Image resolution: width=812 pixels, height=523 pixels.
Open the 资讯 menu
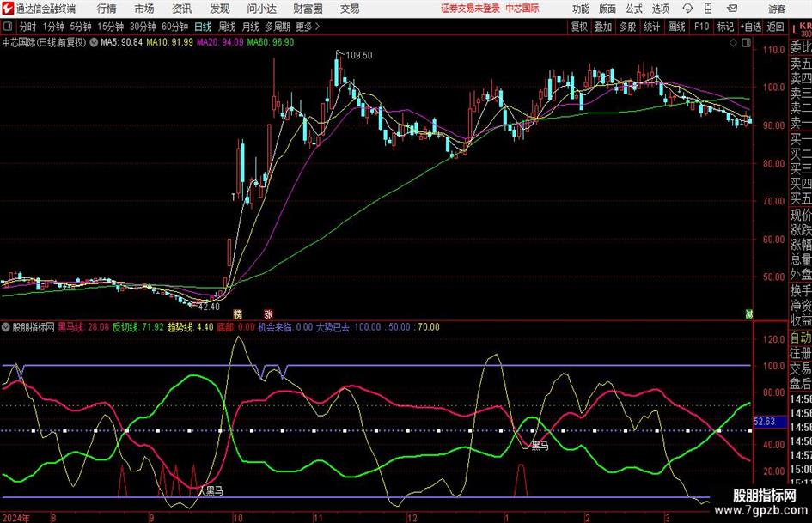[x=182, y=9]
